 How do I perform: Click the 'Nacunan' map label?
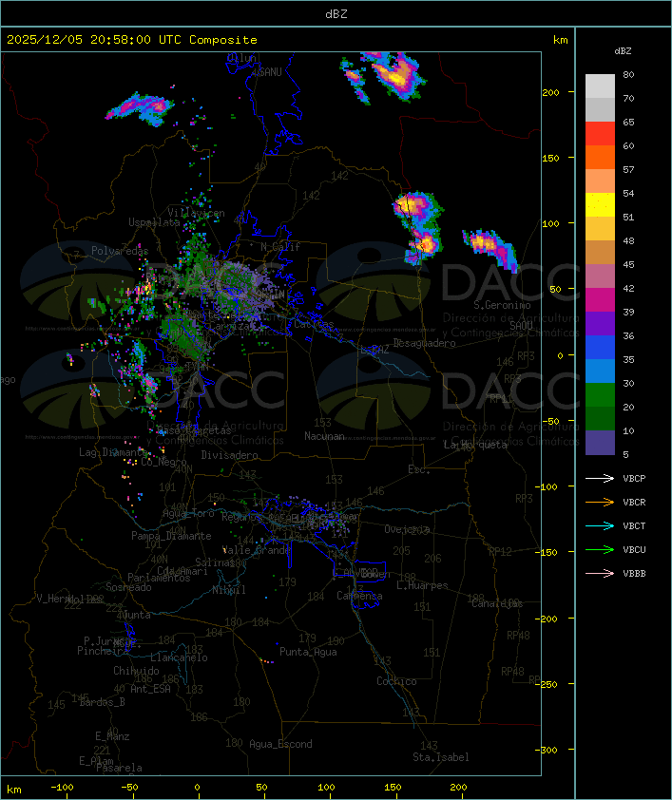(x=324, y=436)
